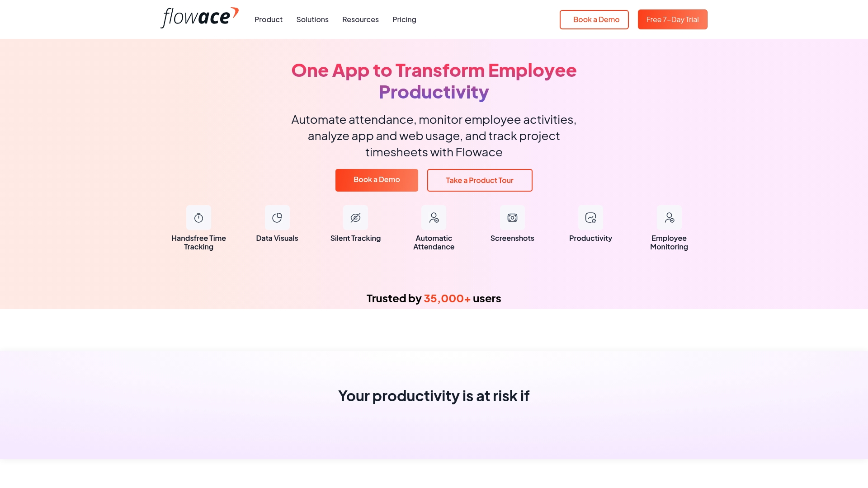Open the Resources dropdown
The height and width of the screenshot is (488, 868).
(x=360, y=19)
